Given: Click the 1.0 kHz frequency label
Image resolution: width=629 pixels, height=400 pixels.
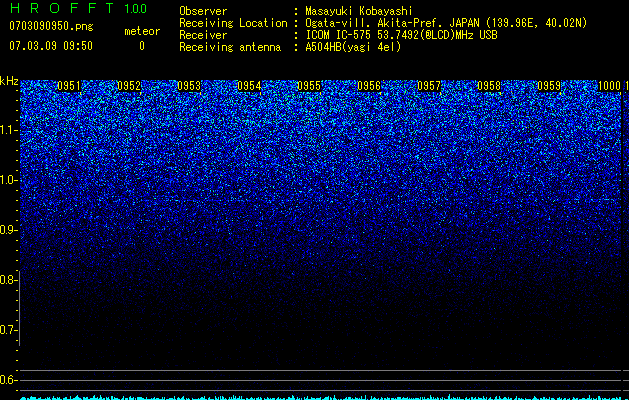Looking at the screenshot, I should coord(9,180).
